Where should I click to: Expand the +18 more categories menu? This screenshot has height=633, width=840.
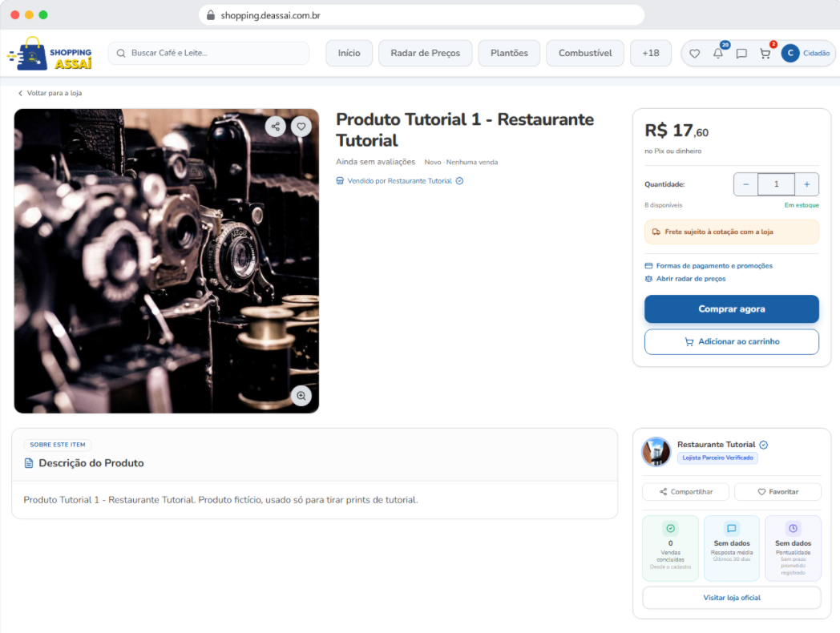click(651, 53)
